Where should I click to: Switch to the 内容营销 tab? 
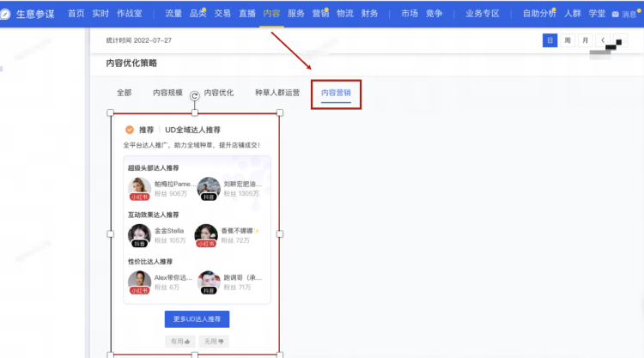(x=336, y=93)
